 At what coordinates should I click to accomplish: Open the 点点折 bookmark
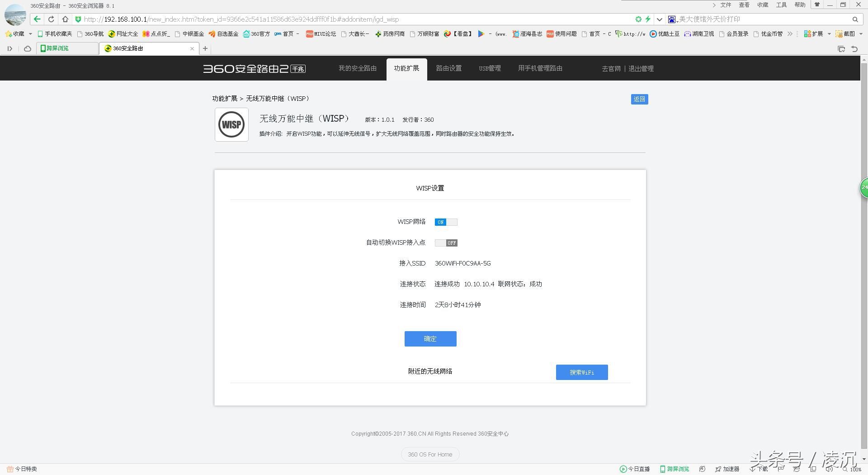(x=156, y=34)
